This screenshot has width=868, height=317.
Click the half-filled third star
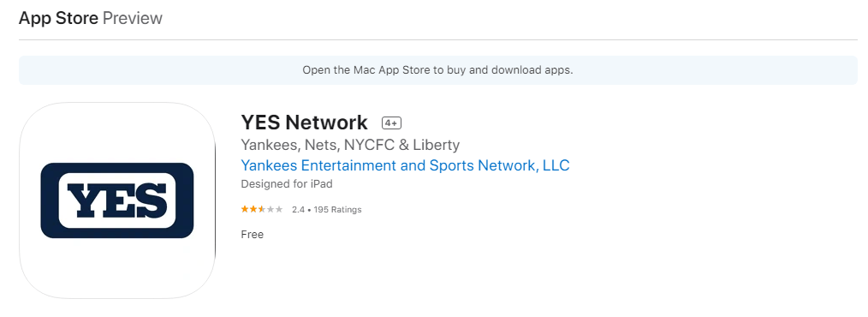coord(262,209)
